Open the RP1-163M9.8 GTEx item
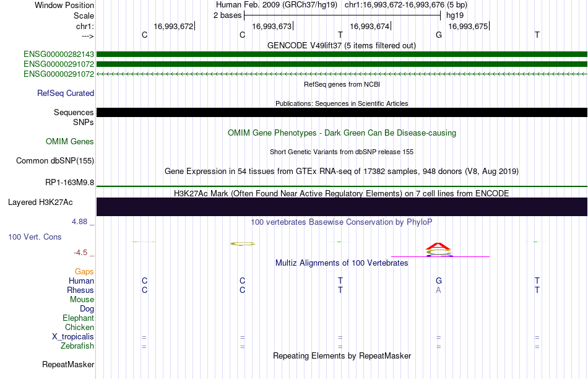 point(69,182)
